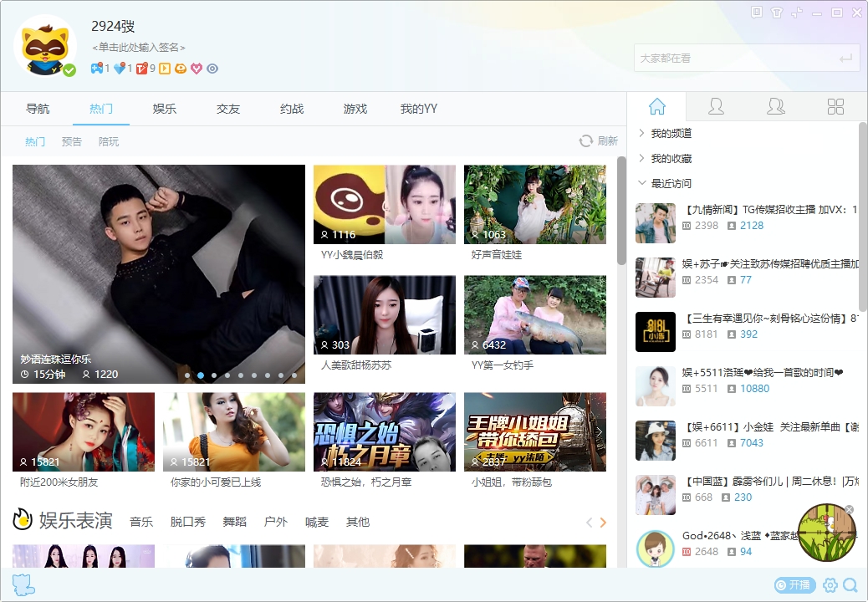Open search with the magnifier icon at bottom

point(850,584)
